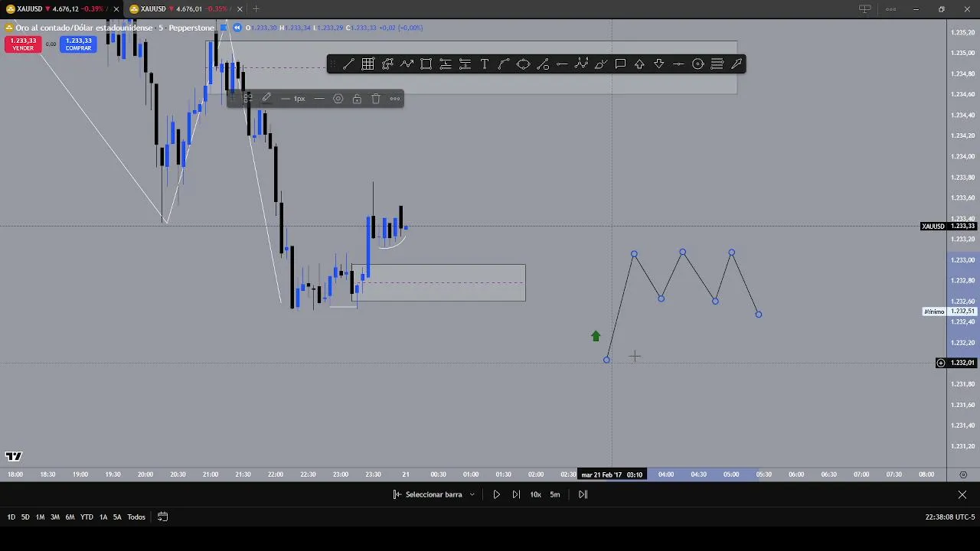Choose the short position tool
The width and height of the screenshot is (980, 551).
[465, 64]
